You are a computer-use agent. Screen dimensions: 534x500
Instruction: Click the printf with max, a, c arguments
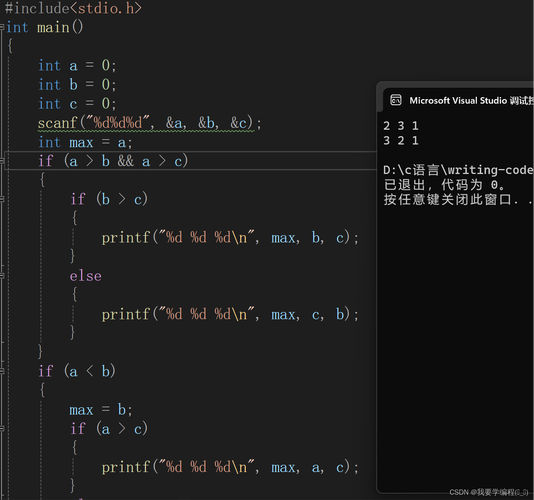(230, 467)
